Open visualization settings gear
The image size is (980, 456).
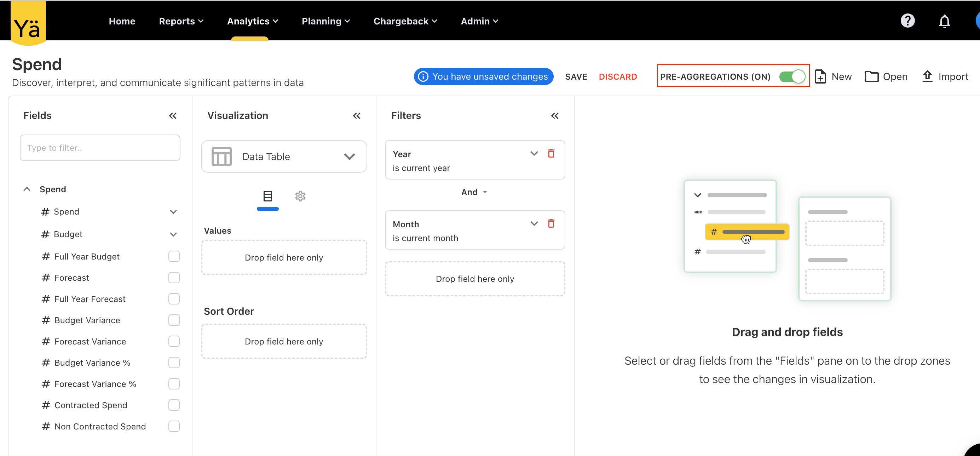(300, 196)
